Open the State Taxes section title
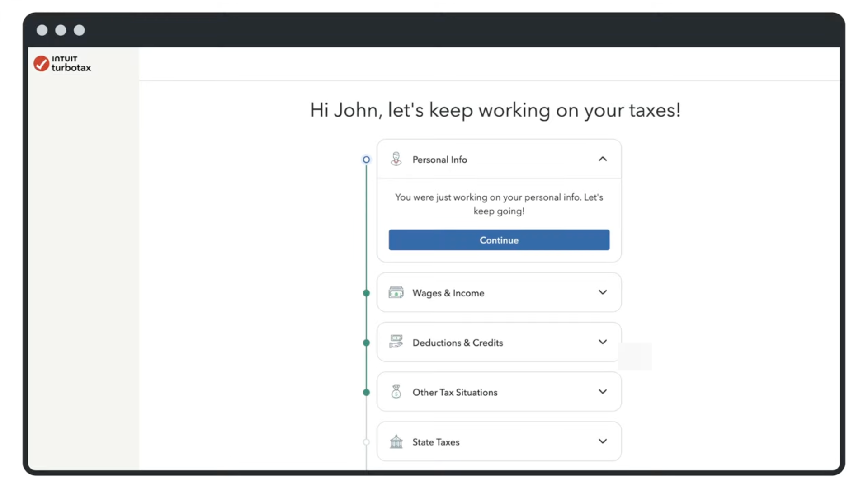The width and height of the screenshot is (868, 488). (x=436, y=442)
